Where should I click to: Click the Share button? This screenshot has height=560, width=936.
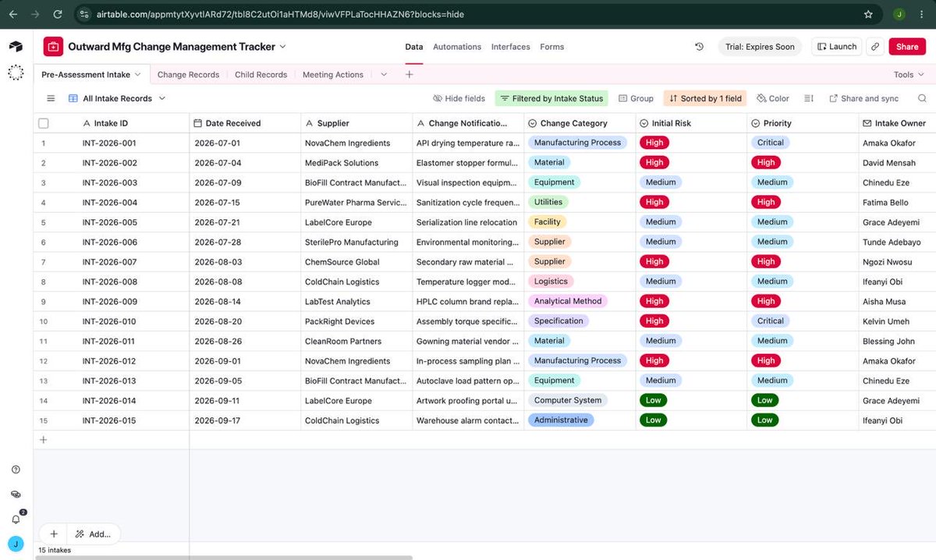coord(907,47)
